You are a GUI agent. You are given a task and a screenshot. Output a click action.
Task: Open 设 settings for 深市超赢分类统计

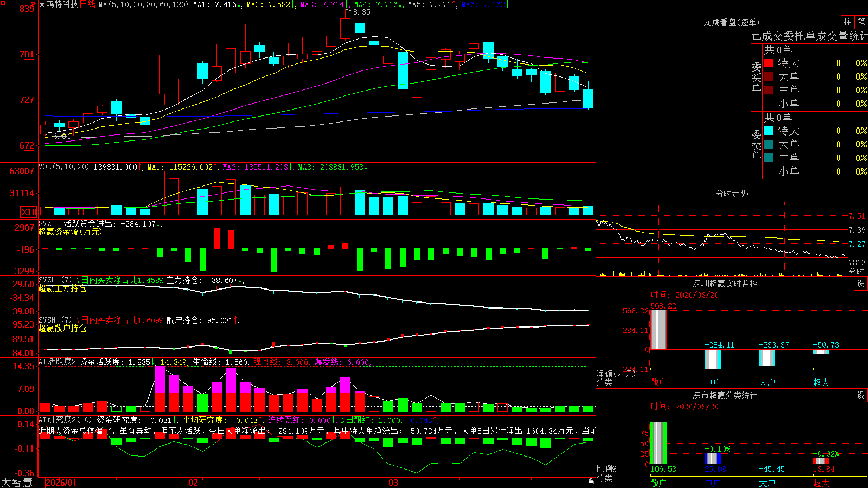click(x=861, y=395)
